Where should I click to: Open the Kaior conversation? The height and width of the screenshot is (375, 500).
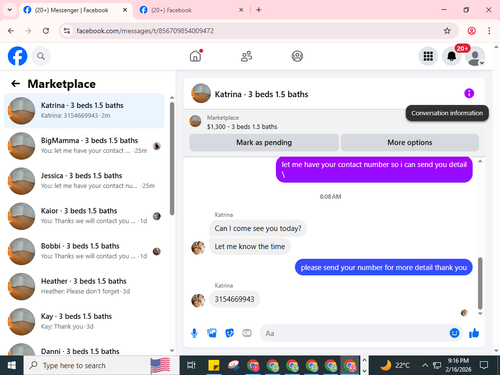(x=84, y=216)
